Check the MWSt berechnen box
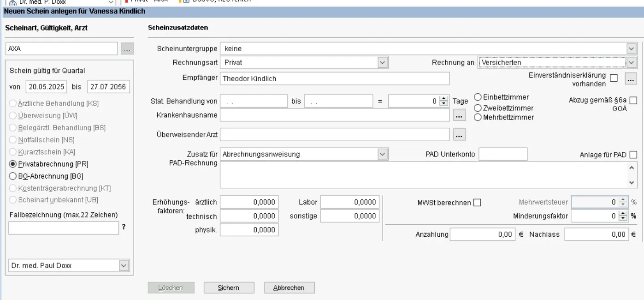644x300 pixels. click(x=477, y=203)
